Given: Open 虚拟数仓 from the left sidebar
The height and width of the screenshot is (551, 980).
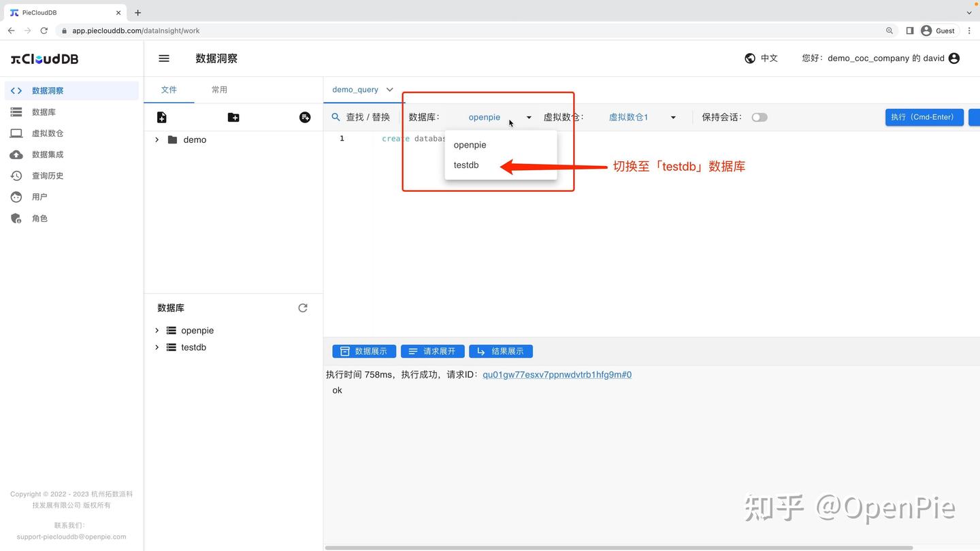Looking at the screenshot, I should 47,133.
